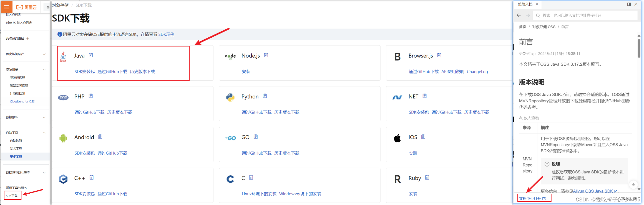Viewport: 644px width, 205px height.
Task: Open 计费项检测 in the sidebar
Action: 17,94
